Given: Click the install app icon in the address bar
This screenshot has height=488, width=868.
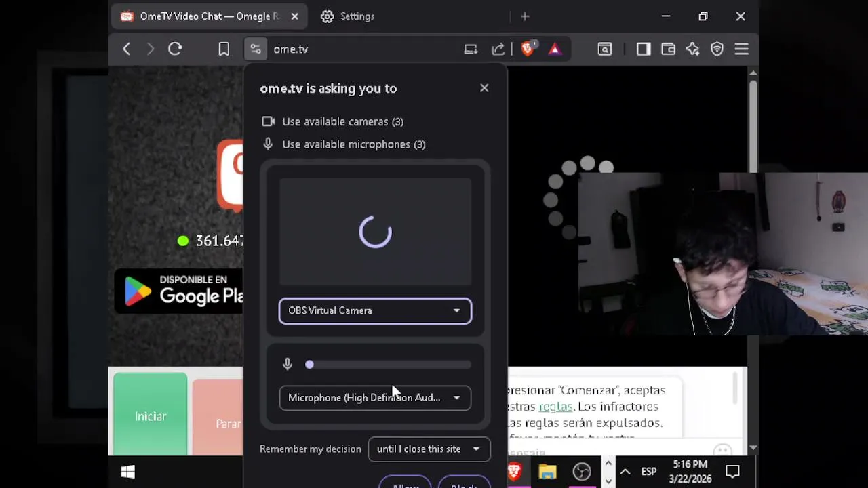Looking at the screenshot, I should [471, 49].
